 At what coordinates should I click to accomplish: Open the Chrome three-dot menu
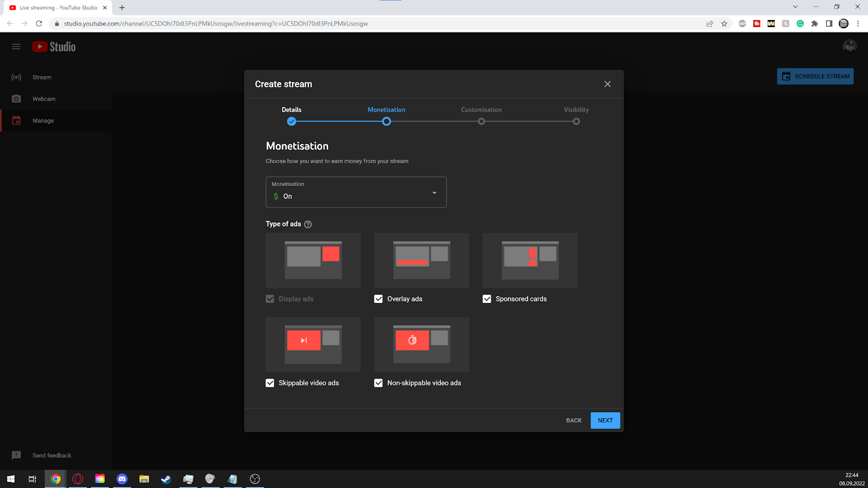[x=858, y=23]
